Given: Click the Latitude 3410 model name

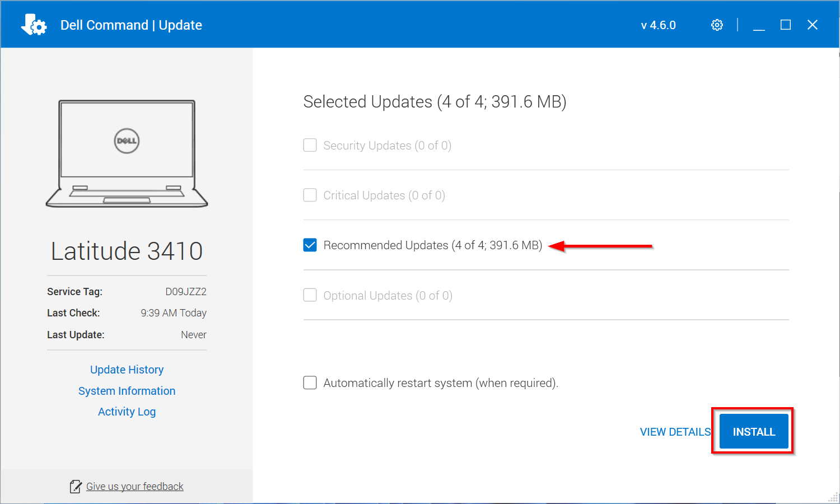Looking at the screenshot, I should [x=127, y=251].
